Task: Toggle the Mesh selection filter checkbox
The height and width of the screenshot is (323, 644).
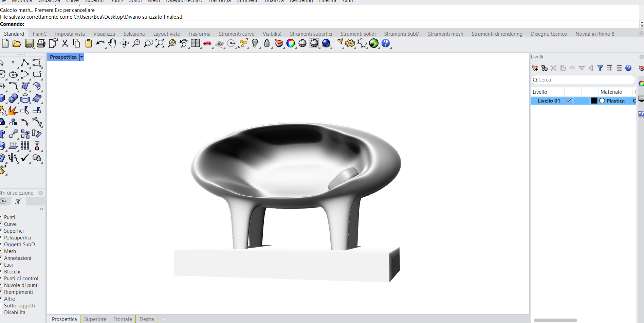Action: click(x=1, y=251)
